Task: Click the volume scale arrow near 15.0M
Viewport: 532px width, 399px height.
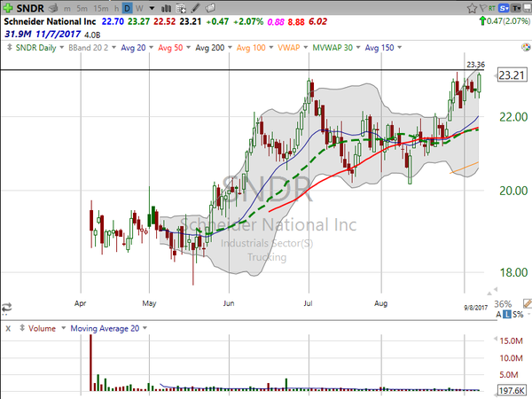Action: 496,339
